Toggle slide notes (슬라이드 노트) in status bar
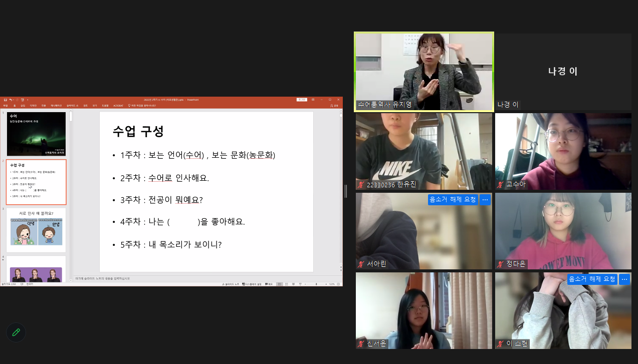 click(231, 284)
